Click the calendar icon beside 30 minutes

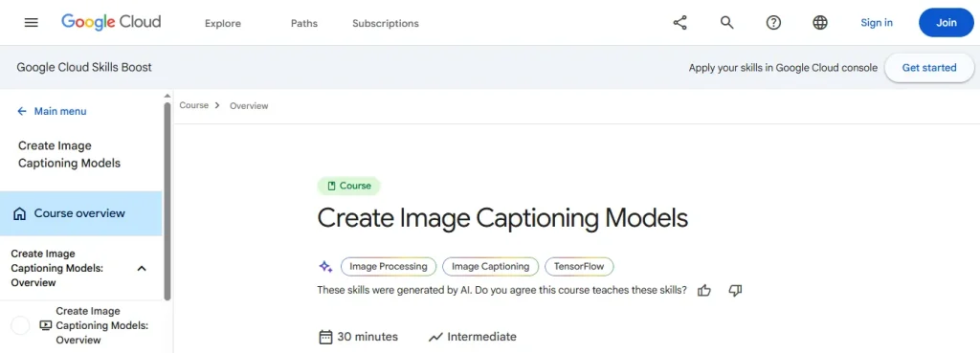click(325, 338)
